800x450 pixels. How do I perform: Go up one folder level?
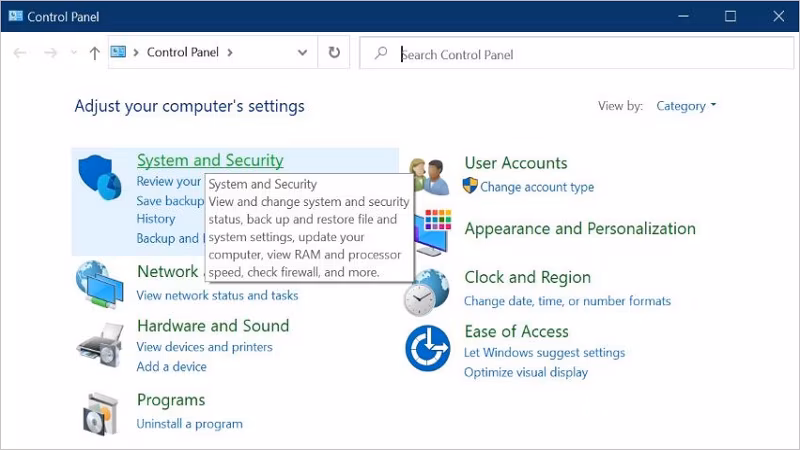94,53
